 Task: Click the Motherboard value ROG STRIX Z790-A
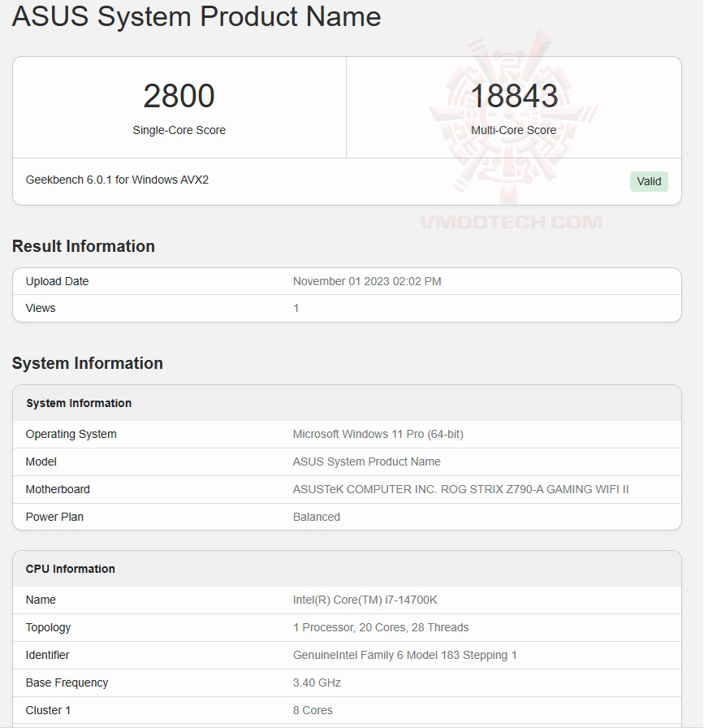[x=460, y=489]
